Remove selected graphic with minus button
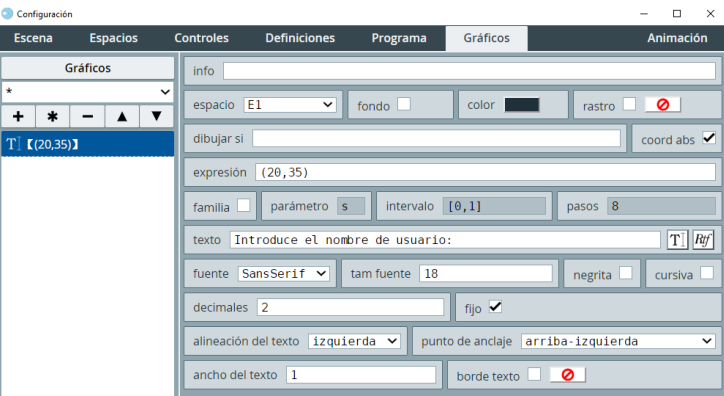This screenshot has width=724, height=396. click(87, 116)
